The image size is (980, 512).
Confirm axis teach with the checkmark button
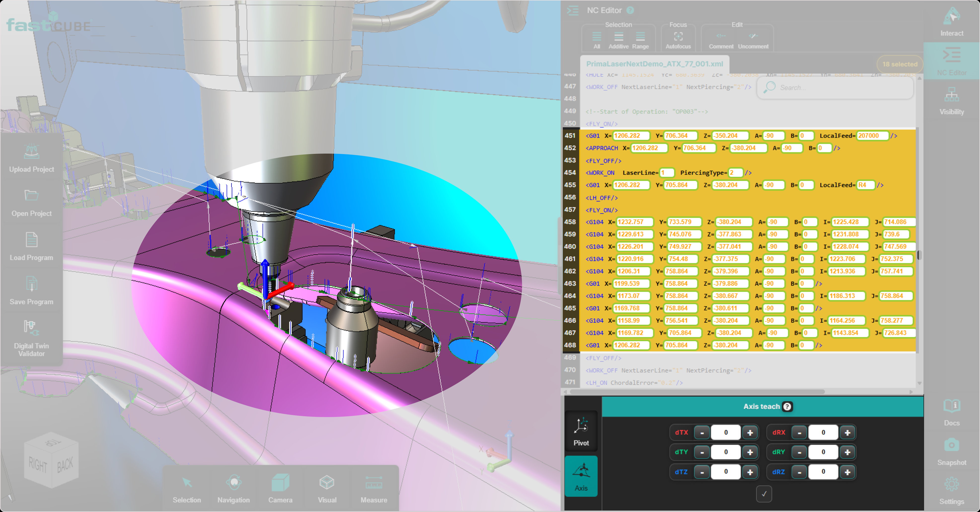point(764,494)
